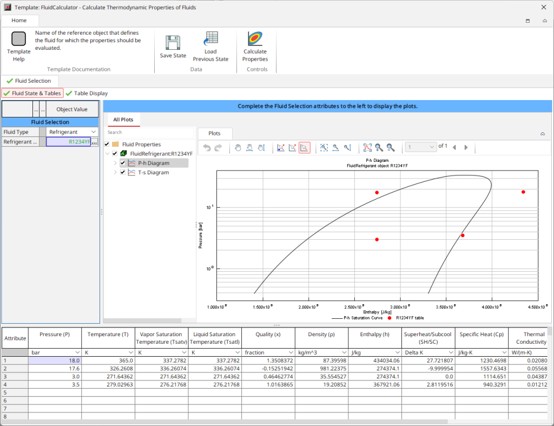Open the Fluid Selection tab
Screen dimensions: 554x426
click(x=29, y=81)
